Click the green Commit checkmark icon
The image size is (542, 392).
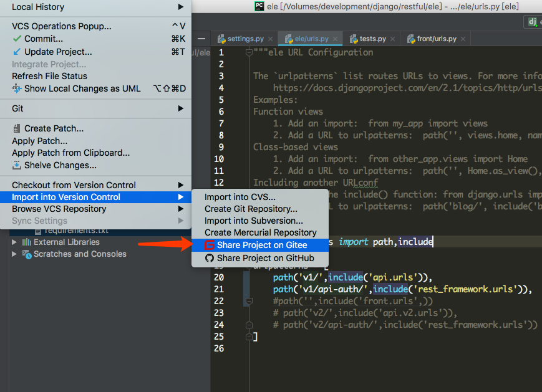click(17, 39)
